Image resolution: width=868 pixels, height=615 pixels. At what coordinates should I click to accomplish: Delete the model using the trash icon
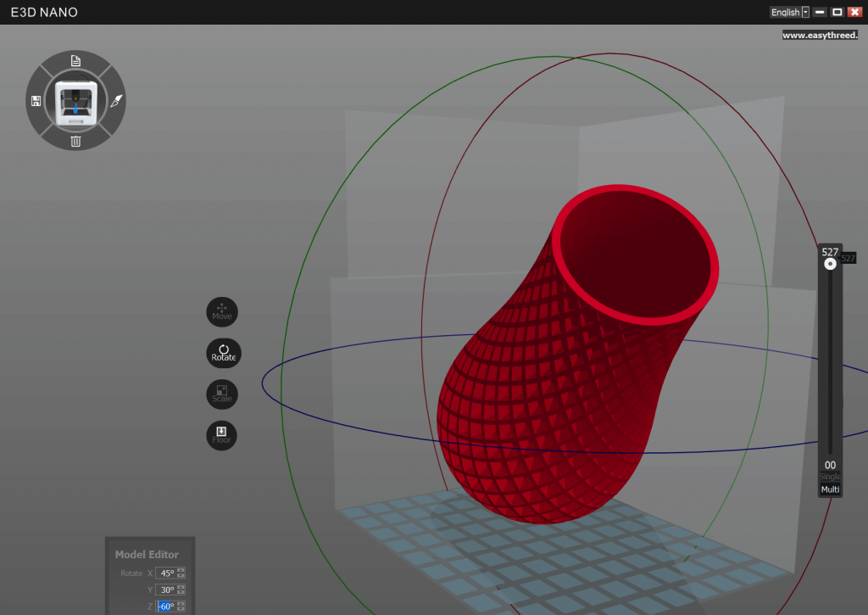75,142
